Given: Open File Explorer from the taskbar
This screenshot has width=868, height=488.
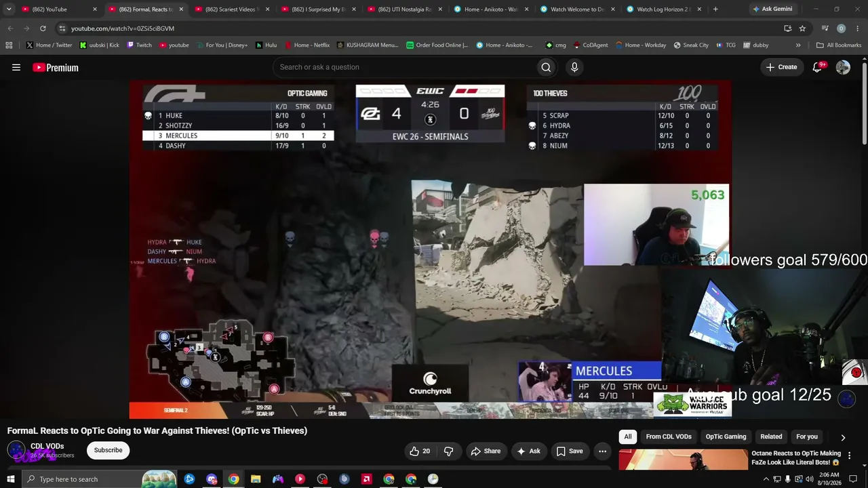Looking at the screenshot, I should point(256,479).
